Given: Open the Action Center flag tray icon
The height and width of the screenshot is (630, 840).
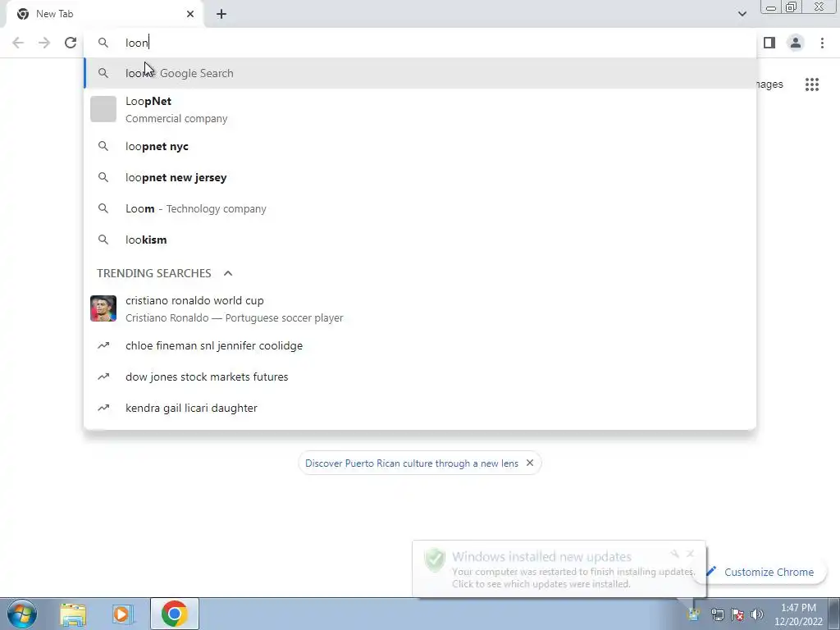Looking at the screenshot, I should point(737,614).
